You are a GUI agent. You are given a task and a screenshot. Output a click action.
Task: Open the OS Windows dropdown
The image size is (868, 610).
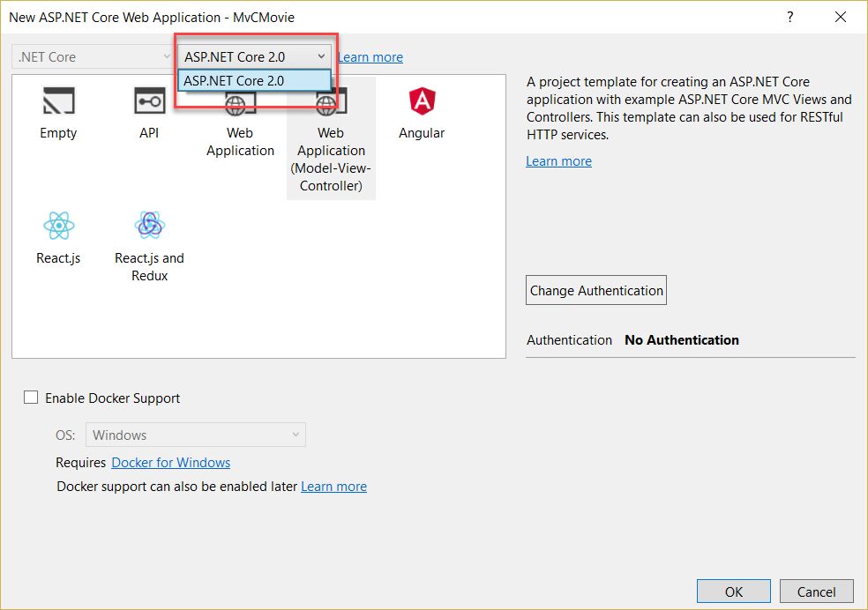[196, 435]
